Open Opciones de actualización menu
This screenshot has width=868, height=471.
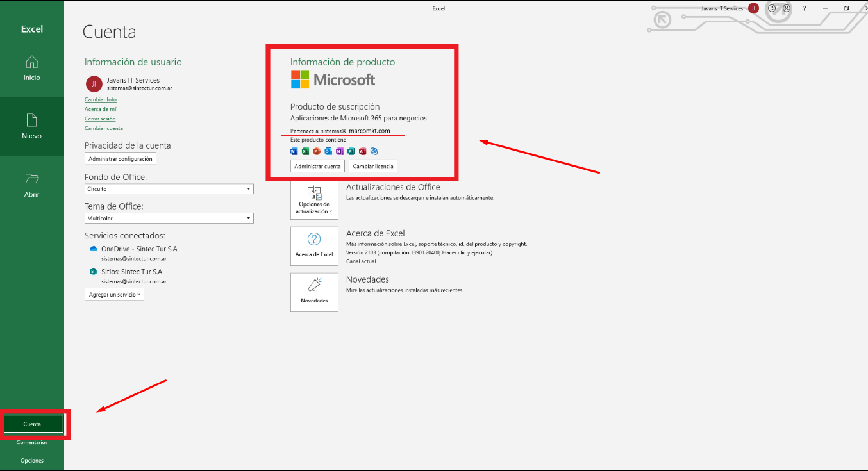point(314,201)
